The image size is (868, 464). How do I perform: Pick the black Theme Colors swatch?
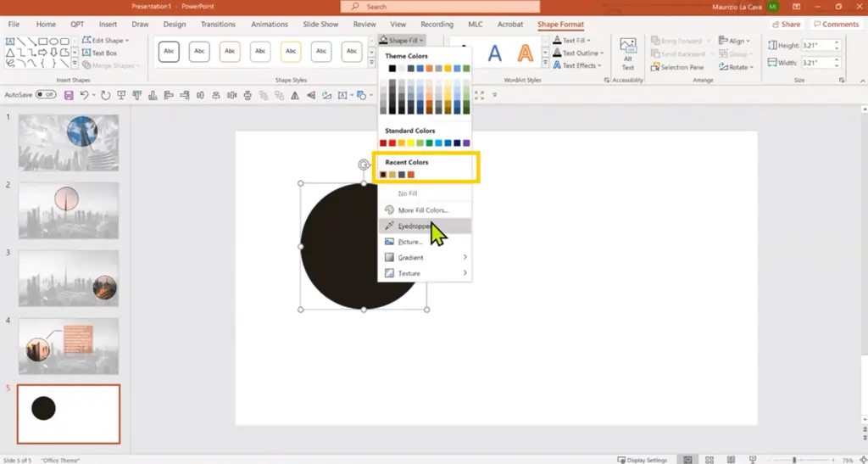click(392, 69)
